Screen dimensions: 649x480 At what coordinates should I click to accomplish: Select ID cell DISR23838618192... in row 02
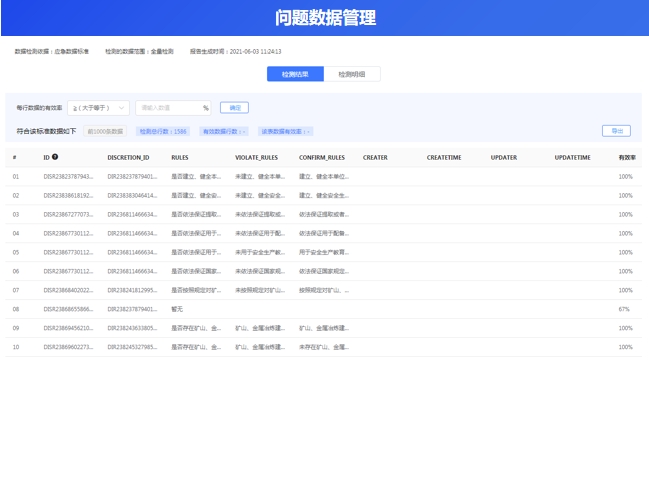pos(68,196)
